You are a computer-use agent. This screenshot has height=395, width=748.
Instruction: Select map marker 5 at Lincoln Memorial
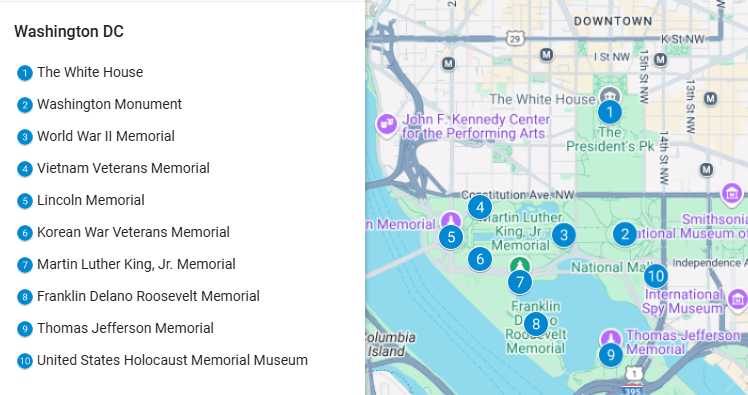pyautogui.click(x=451, y=237)
